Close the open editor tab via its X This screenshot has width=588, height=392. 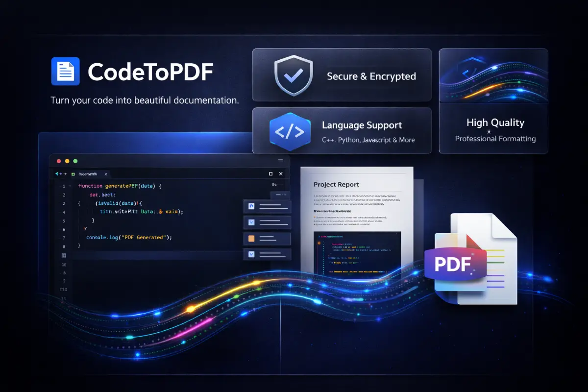[x=106, y=174]
